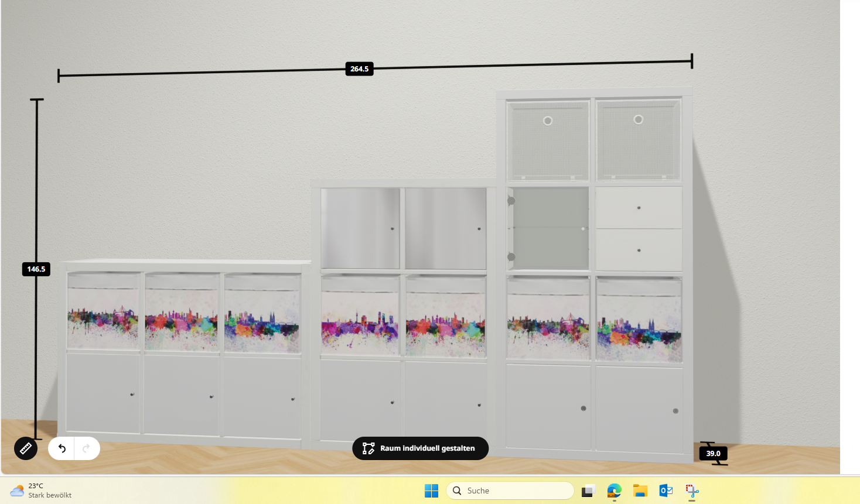Screen dimensions: 860x504
Task: Select the bottom-left door of the low shelf
Action: (103, 393)
